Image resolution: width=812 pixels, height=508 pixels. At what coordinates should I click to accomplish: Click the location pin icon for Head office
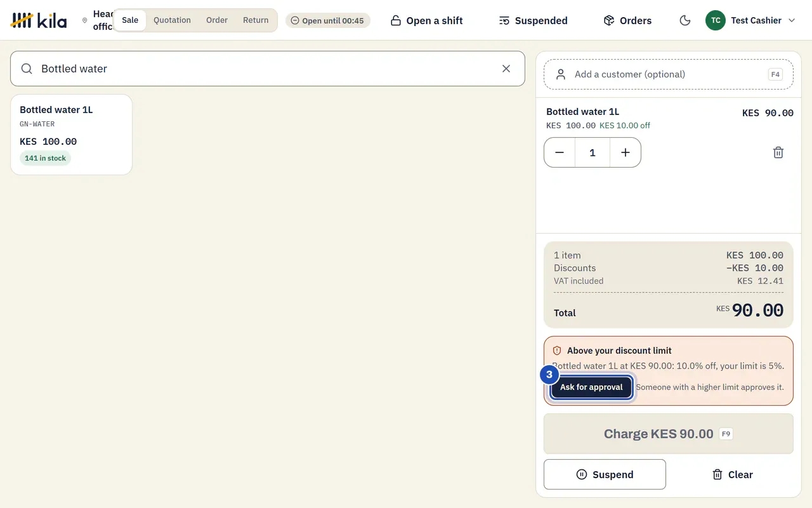coord(85,20)
